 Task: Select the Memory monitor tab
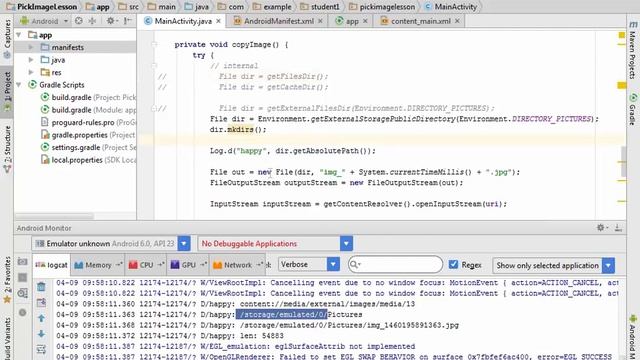pos(98,265)
